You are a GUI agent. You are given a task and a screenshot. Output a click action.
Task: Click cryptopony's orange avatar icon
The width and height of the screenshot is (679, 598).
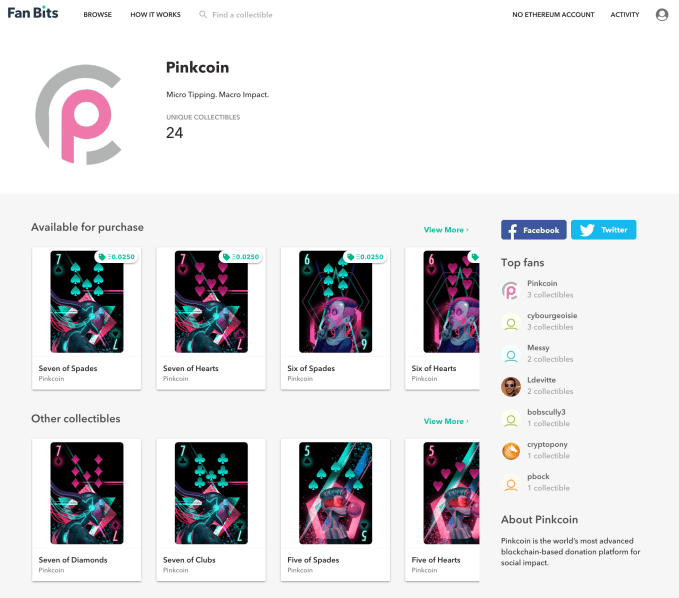[x=511, y=451]
